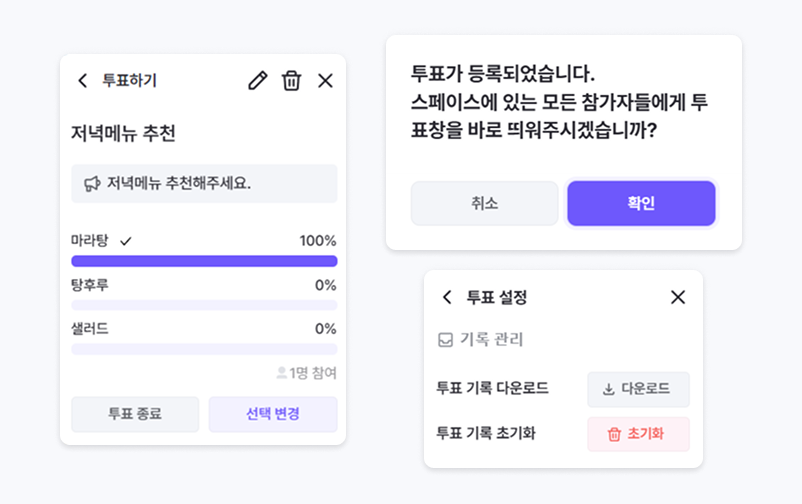Close the 투표 설정 panel

click(x=678, y=297)
